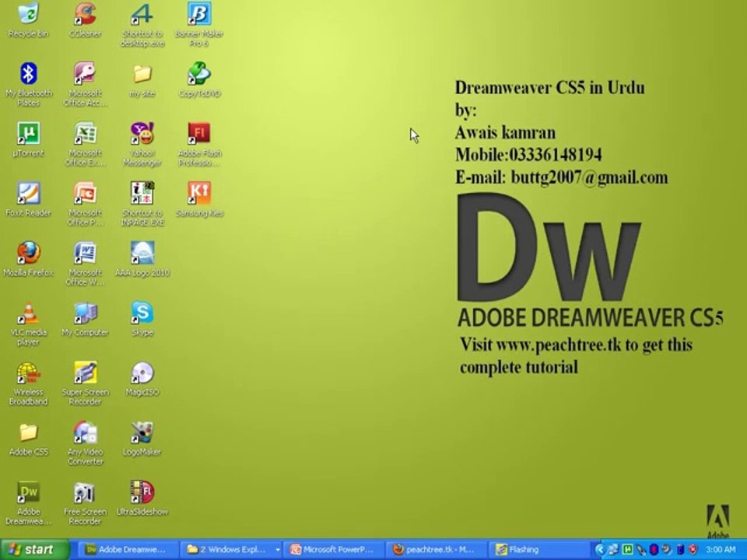747x560 pixels.
Task: Expand the Windows Explorer taskbar group arrow
Action: tap(277, 550)
